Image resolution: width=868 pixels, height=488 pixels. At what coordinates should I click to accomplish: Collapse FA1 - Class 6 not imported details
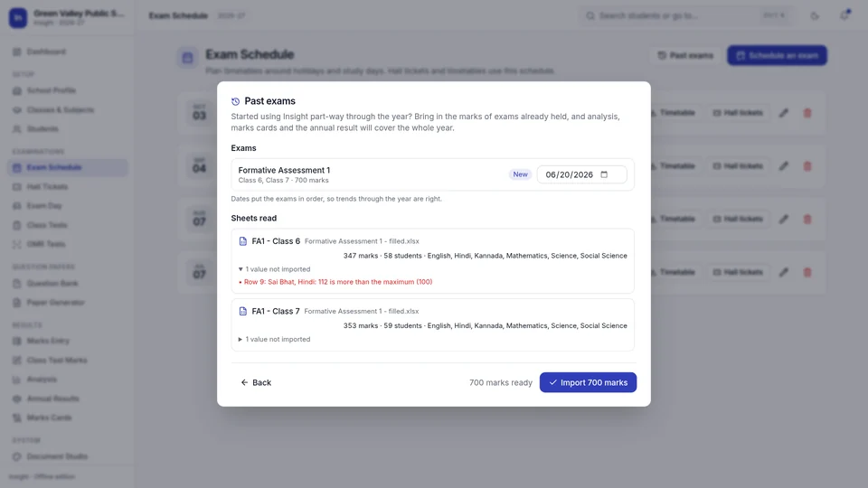tap(274, 269)
